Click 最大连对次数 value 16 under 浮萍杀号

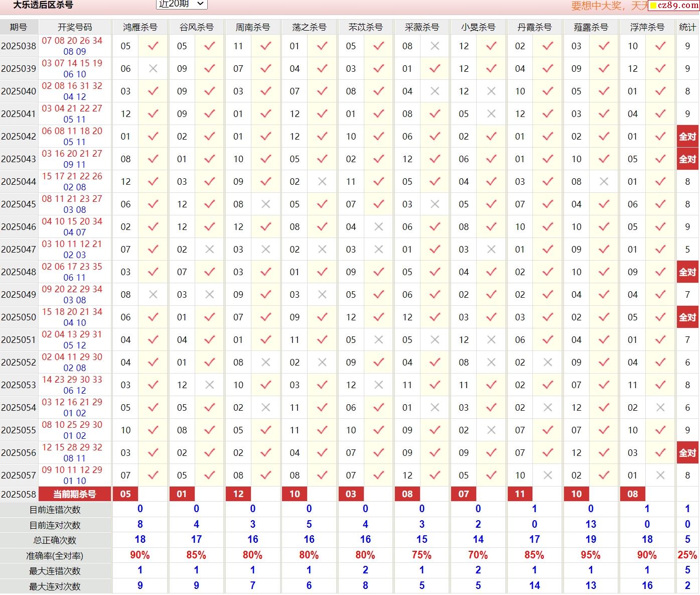coord(647,585)
